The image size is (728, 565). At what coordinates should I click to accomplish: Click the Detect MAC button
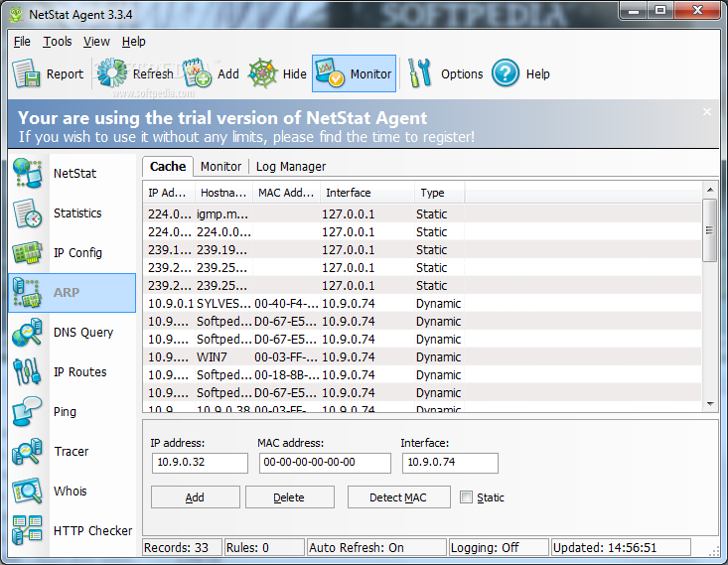(399, 497)
